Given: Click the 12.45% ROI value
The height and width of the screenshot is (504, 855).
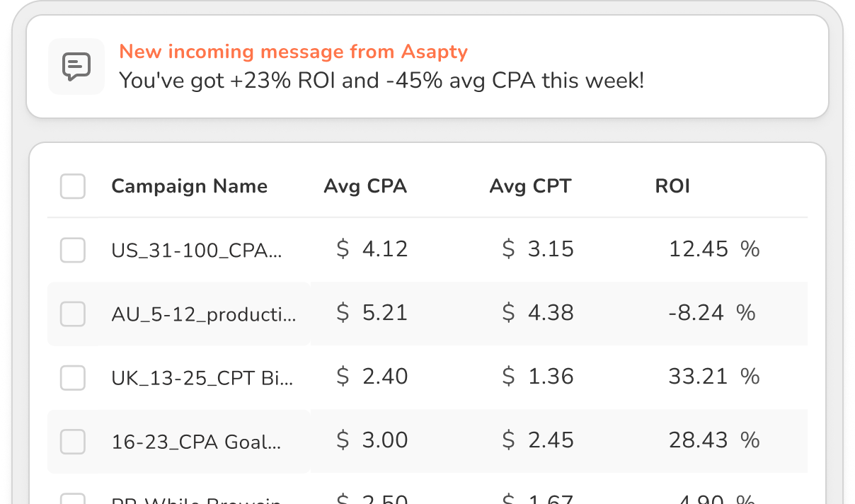Looking at the screenshot, I should 713,249.
